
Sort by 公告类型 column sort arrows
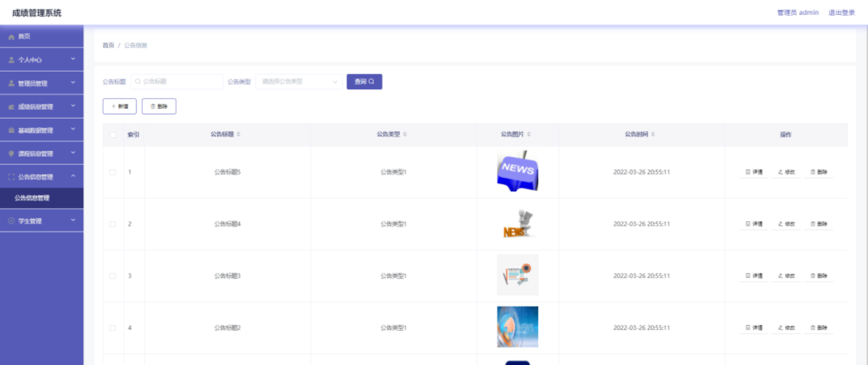[405, 134]
